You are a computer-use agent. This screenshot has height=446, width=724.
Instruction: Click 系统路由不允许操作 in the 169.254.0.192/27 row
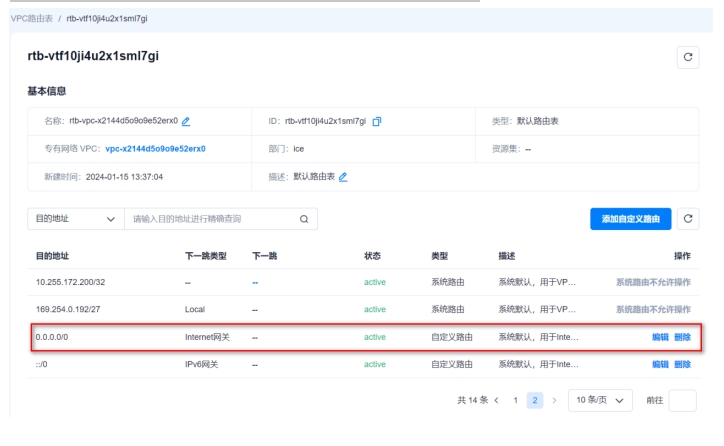pos(653,309)
